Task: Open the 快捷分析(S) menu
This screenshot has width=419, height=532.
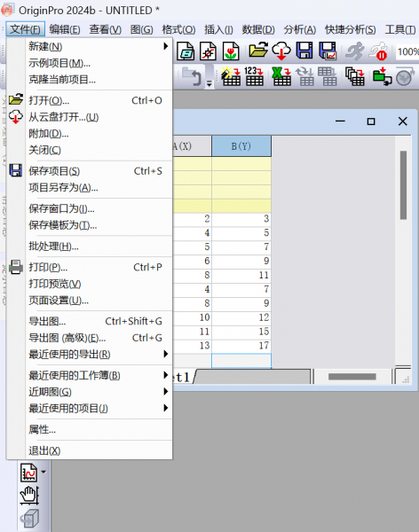Action: pyautogui.click(x=350, y=29)
